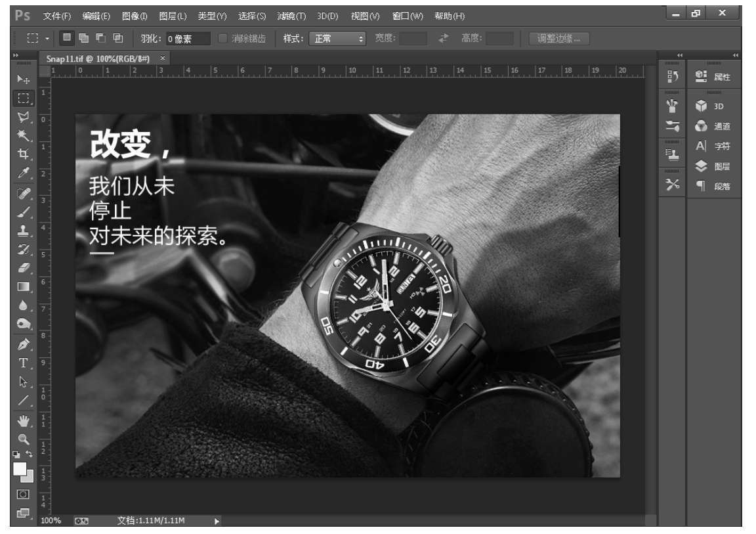Click the 调整边缘 button
Screen dimensions: 756x534
[558, 39]
